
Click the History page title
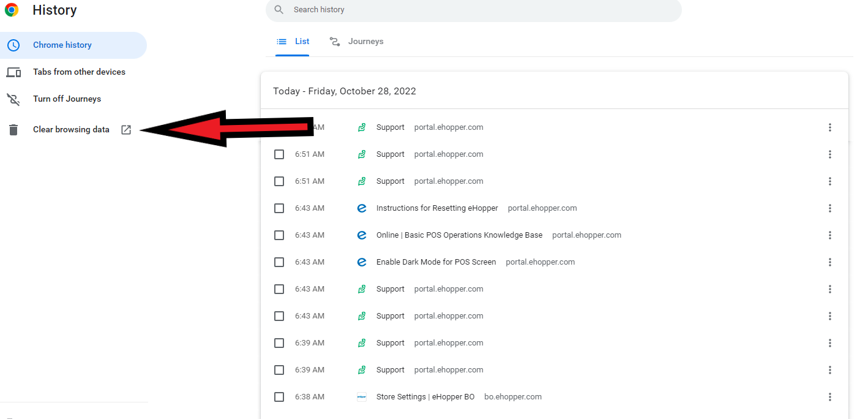click(x=54, y=10)
